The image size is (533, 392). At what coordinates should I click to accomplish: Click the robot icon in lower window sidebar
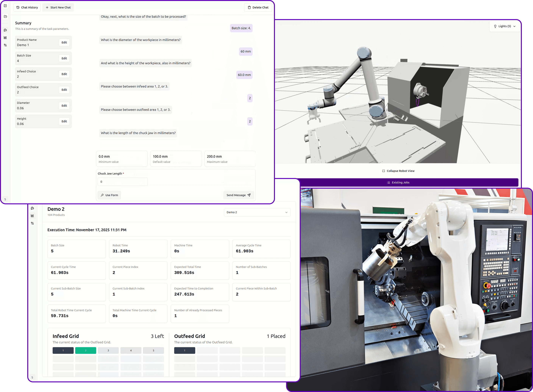coord(32,208)
